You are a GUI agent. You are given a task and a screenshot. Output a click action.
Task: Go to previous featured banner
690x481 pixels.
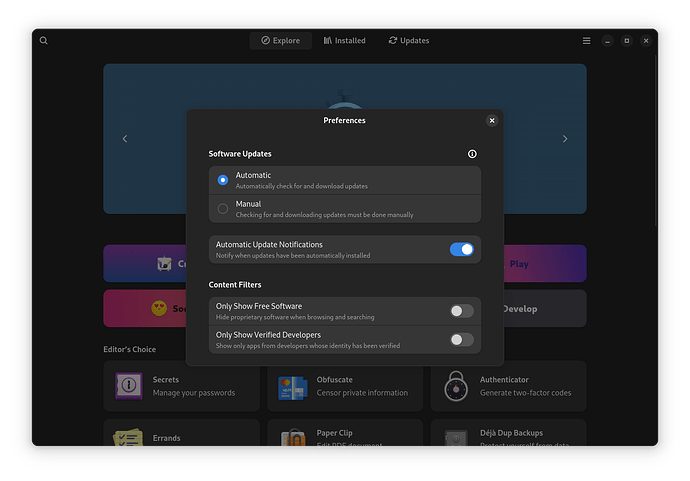(x=125, y=139)
